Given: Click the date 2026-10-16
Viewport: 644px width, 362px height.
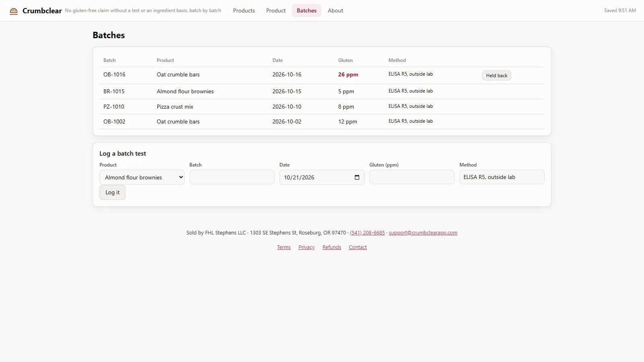Looking at the screenshot, I should point(287,75).
